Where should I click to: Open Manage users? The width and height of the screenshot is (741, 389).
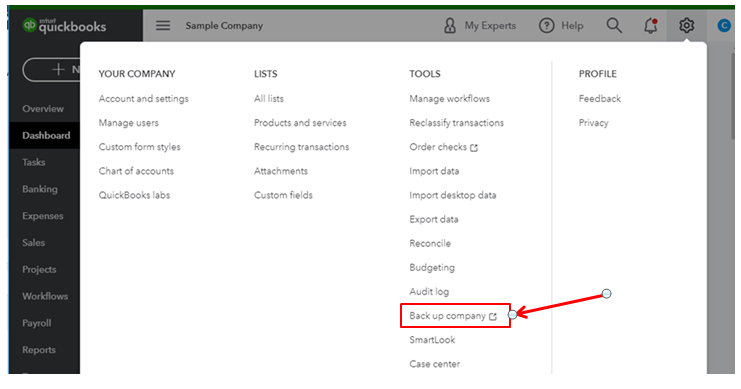[x=129, y=122]
